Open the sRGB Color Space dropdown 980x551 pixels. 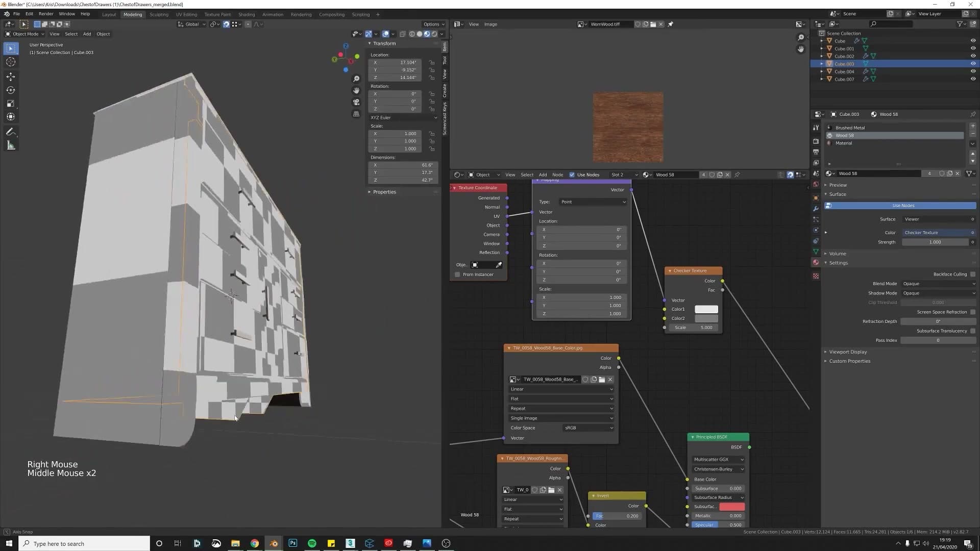tap(589, 428)
